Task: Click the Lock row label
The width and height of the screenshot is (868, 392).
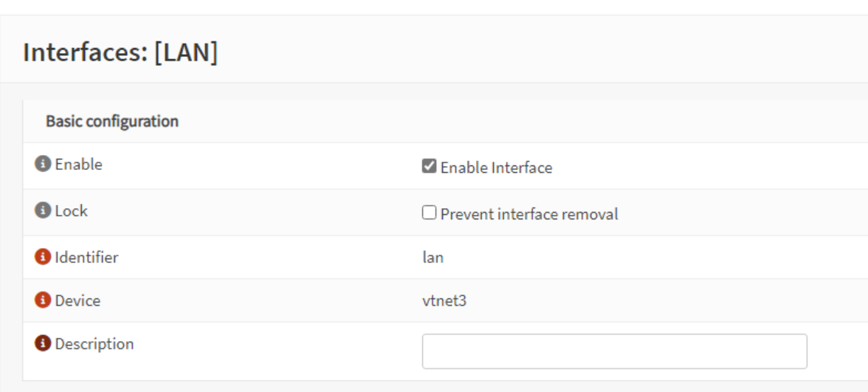Action: [x=71, y=211]
